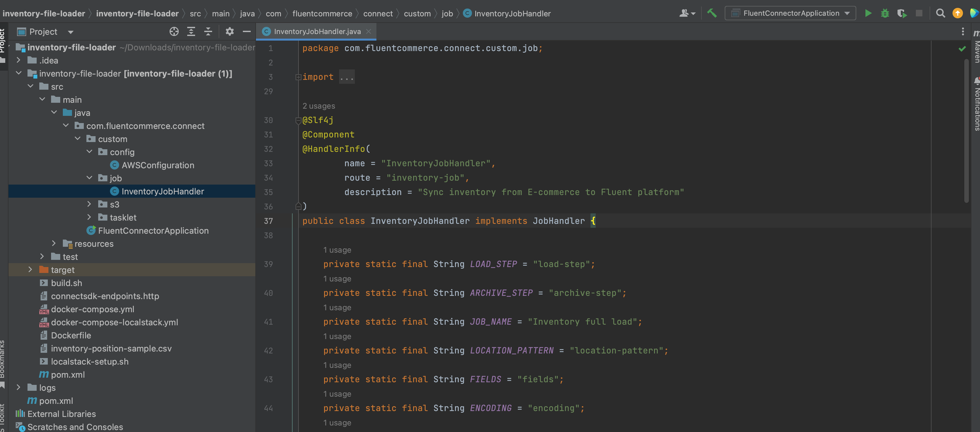Viewport: 980px width, 432px height.
Task: Build the project with the hammer icon
Action: click(712, 13)
